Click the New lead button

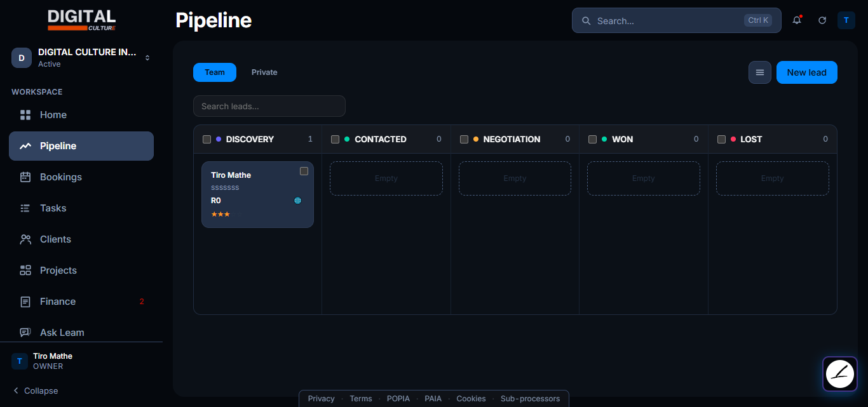(807, 72)
